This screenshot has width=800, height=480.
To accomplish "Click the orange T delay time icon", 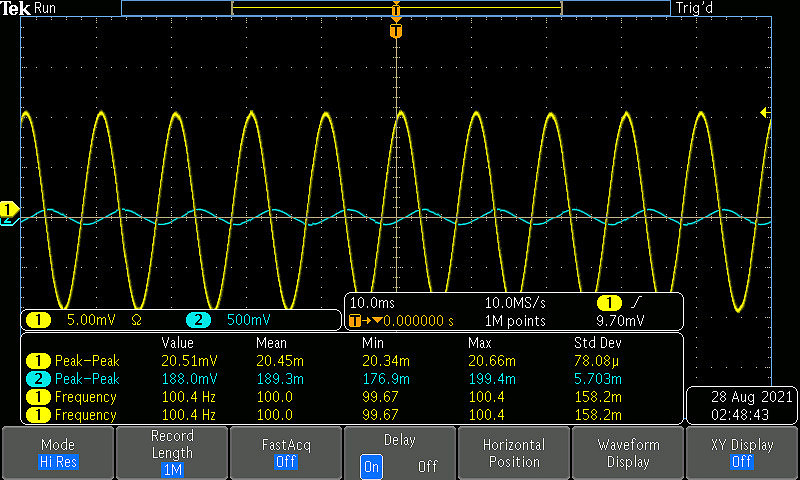I will click(x=355, y=321).
